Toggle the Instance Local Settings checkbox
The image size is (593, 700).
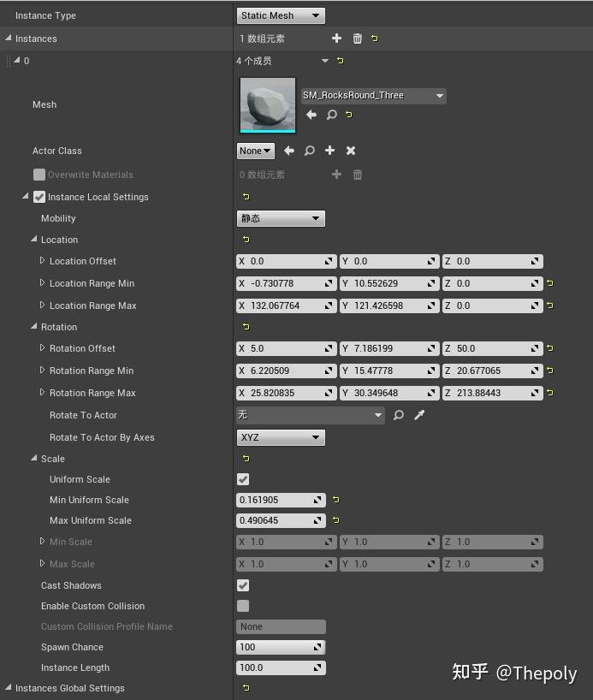pyautogui.click(x=39, y=197)
